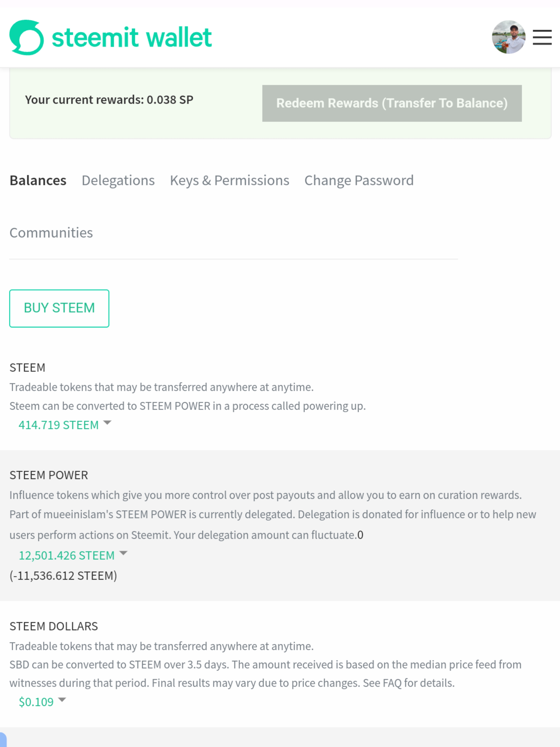Click the BUY STEEM button
The height and width of the screenshot is (747, 560).
point(59,308)
